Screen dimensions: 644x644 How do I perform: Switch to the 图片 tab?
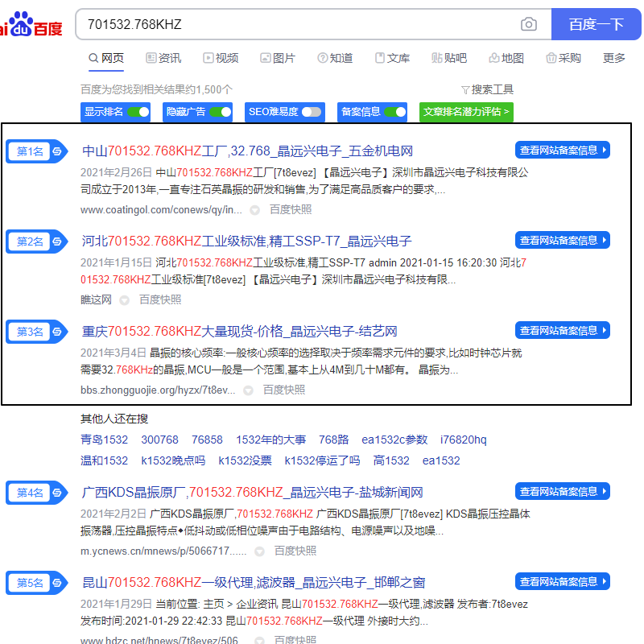[x=278, y=58]
